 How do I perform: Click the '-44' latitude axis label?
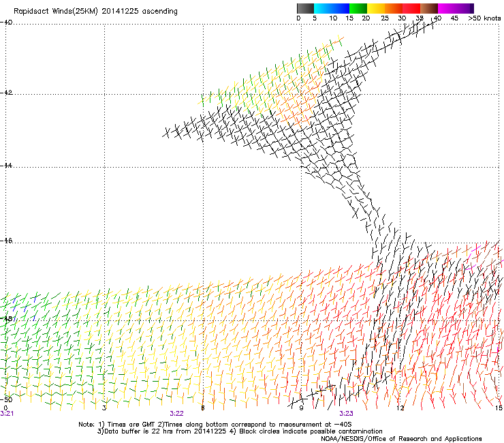coord(6,166)
